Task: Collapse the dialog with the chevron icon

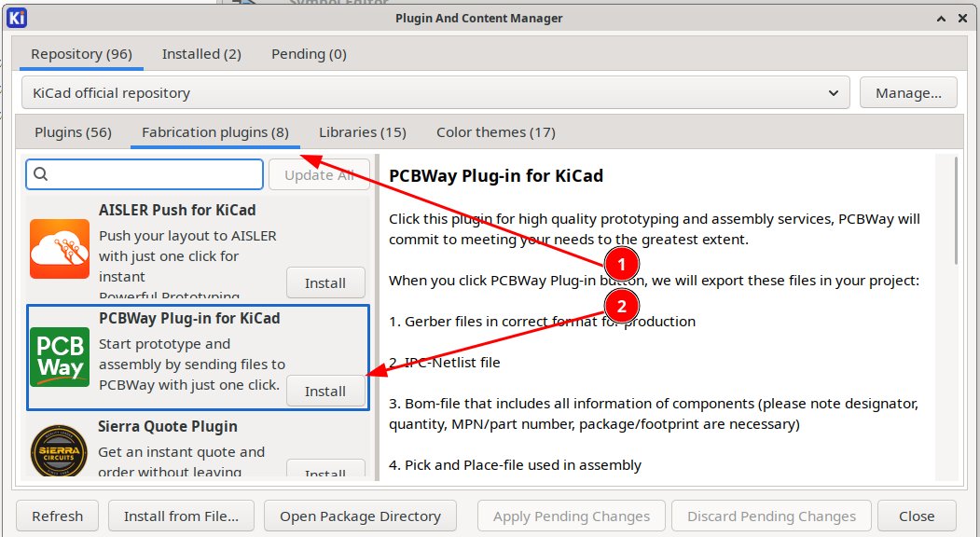Action: click(x=940, y=18)
